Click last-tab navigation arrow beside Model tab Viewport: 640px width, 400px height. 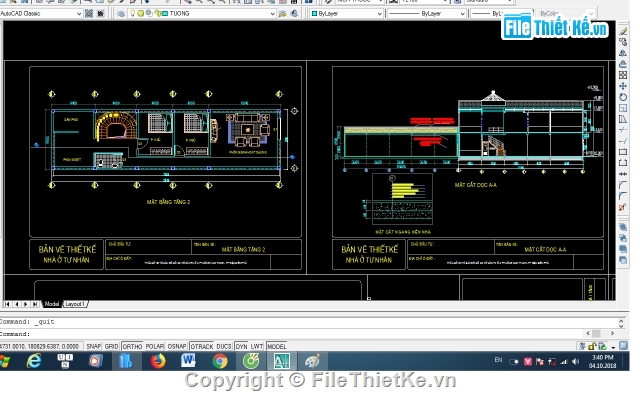(x=35, y=304)
